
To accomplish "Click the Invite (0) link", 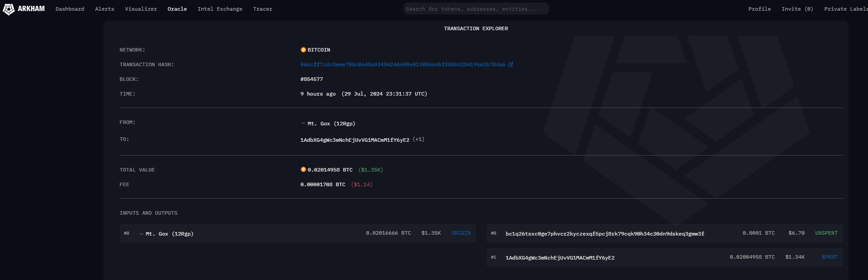I will coord(797,9).
